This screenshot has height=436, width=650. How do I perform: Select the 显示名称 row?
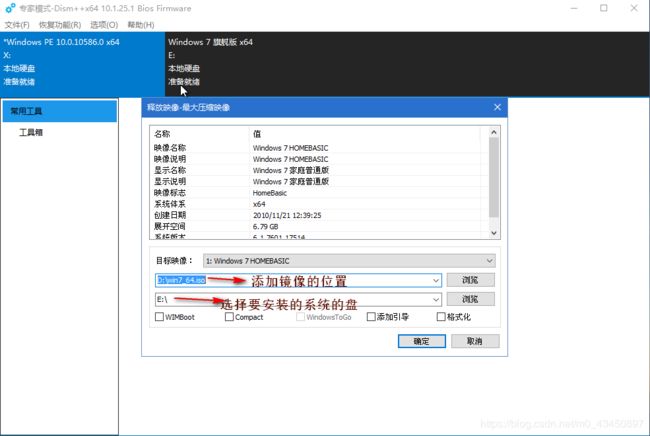click(319, 170)
